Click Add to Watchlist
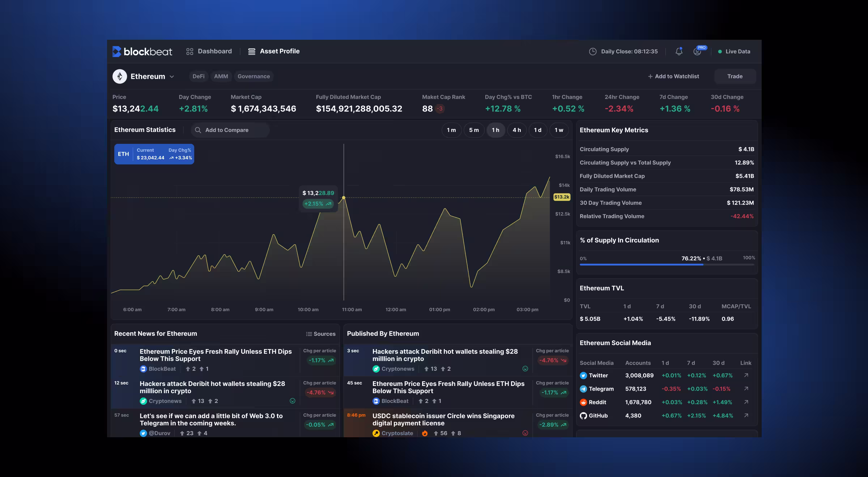Image resolution: width=868 pixels, height=477 pixels. 673,76
